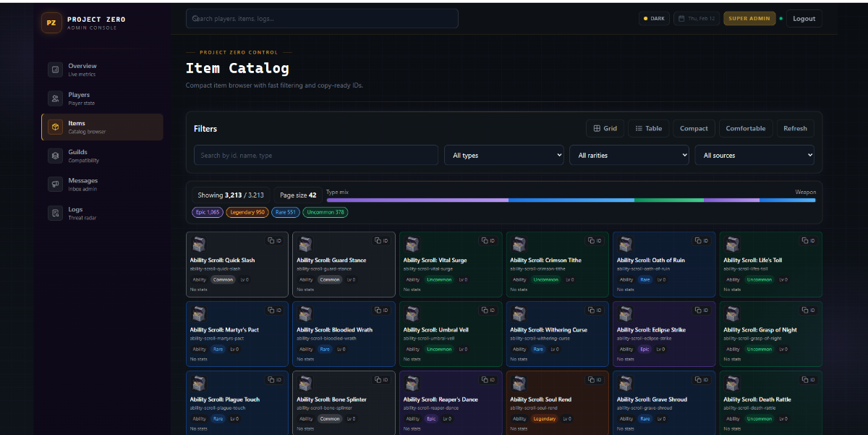Expand the All sources dropdown

[754, 156]
